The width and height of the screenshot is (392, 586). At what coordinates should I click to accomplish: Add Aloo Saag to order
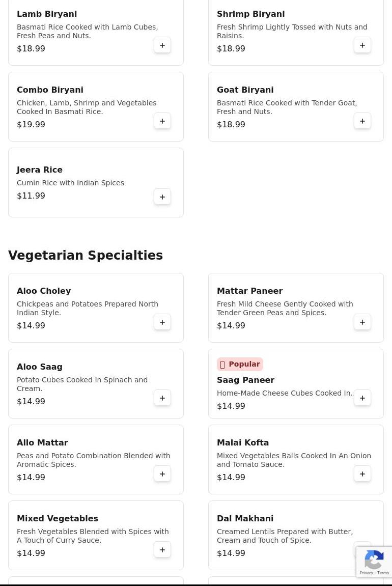click(162, 398)
